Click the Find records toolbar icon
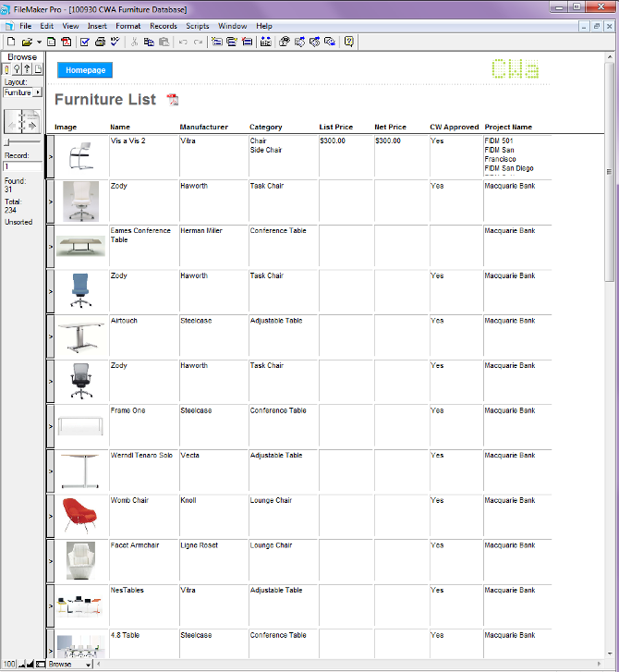The image size is (619, 672). click(285, 42)
